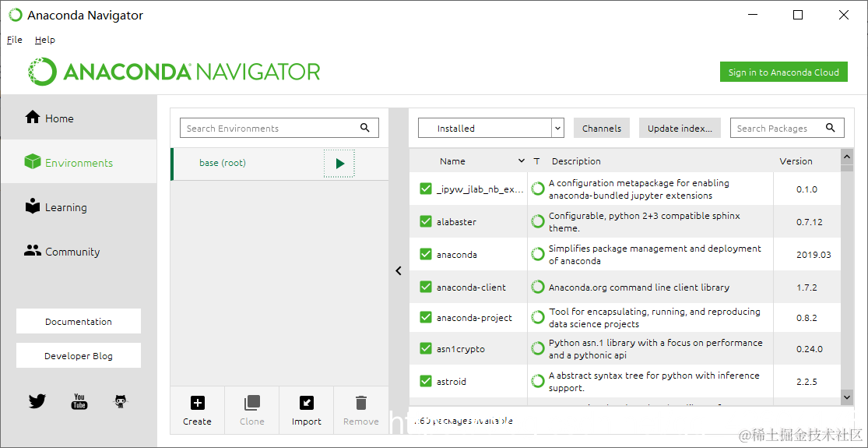Toggle the astroid package checkbox
This screenshot has height=448, width=868.
pyautogui.click(x=425, y=381)
